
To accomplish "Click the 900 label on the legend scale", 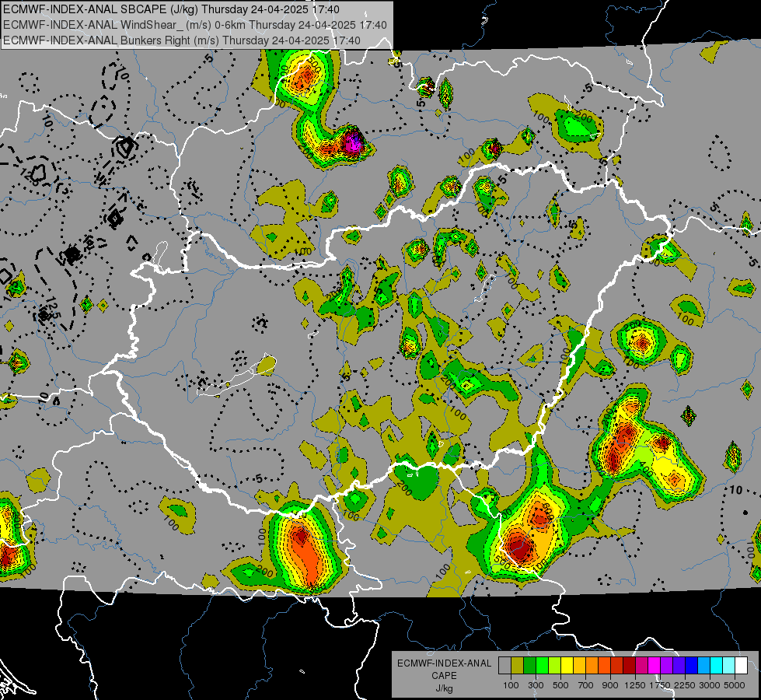I will tap(610, 685).
